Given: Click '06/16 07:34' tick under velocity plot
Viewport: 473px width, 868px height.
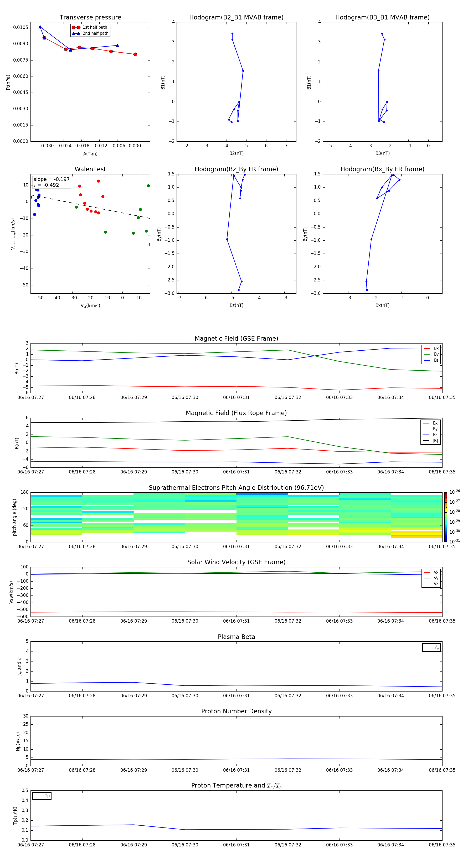Looking at the screenshot, I should pos(390,621).
